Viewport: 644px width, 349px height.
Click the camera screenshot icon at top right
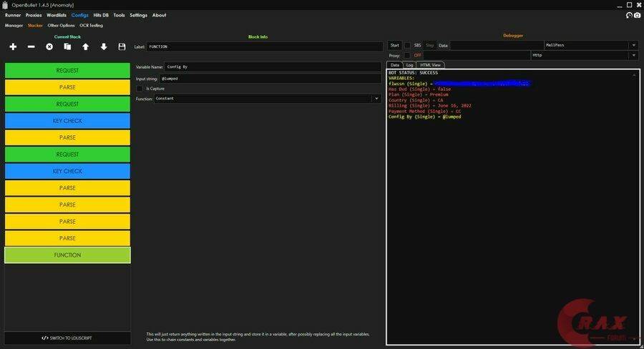[x=637, y=15]
